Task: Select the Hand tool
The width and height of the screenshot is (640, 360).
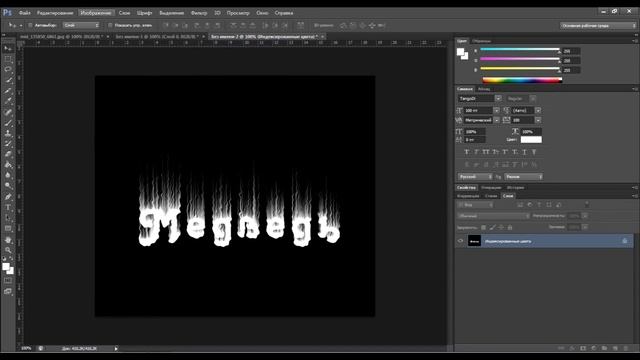Action: [8, 240]
